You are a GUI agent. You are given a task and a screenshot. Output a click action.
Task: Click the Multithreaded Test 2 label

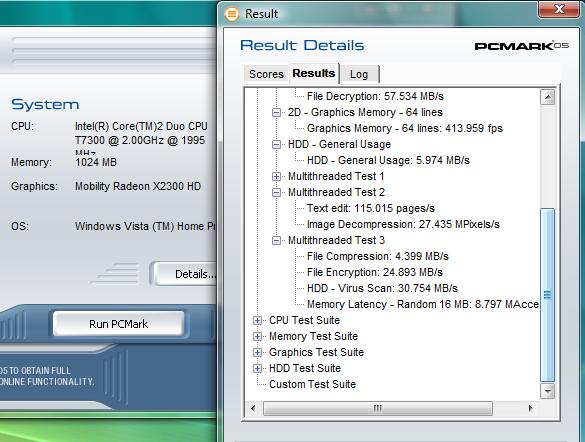click(336, 192)
